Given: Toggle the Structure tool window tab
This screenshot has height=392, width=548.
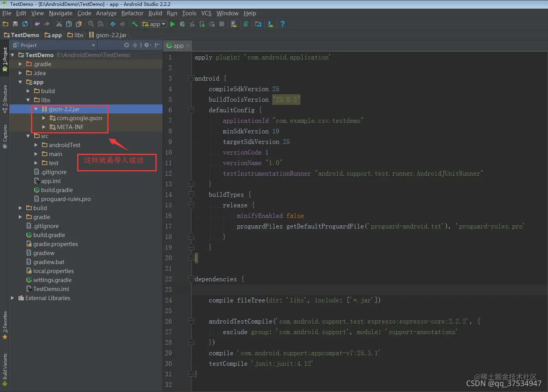Looking at the screenshot, I should click(5, 99).
